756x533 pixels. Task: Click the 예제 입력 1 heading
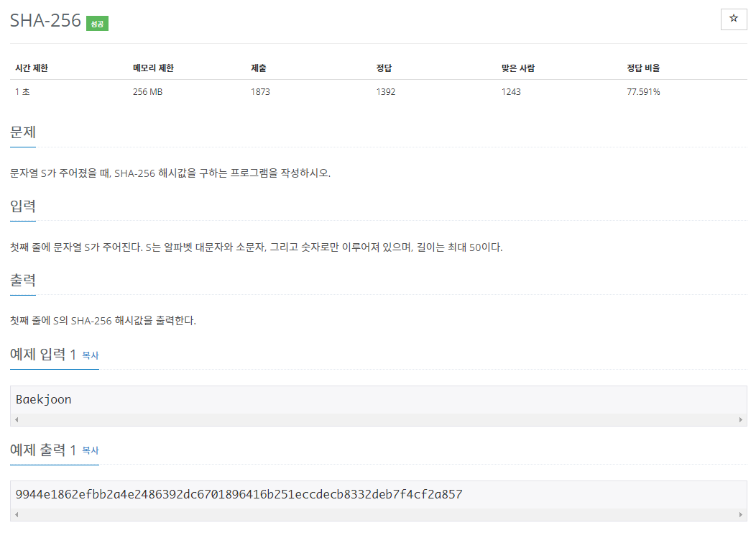coord(41,355)
